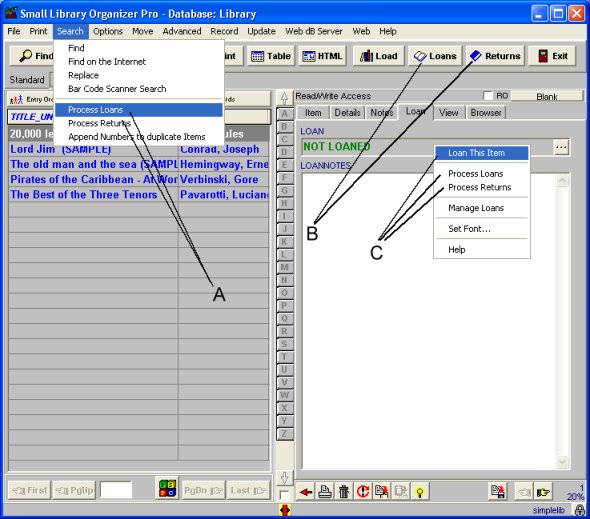Select The Best of the Three Tenors row
The width and height of the screenshot is (590, 519).
click(x=139, y=195)
